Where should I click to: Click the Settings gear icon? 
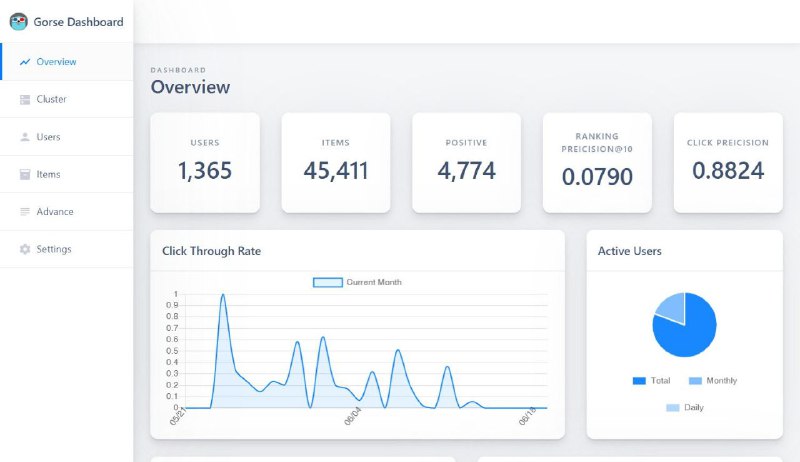click(x=24, y=249)
